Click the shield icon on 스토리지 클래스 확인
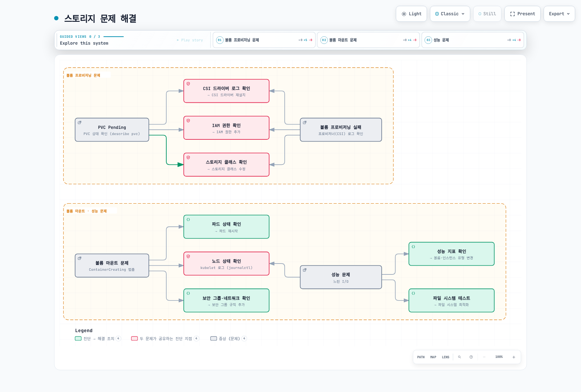Image resolution: width=581 pixels, height=392 pixels. pyautogui.click(x=188, y=158)
